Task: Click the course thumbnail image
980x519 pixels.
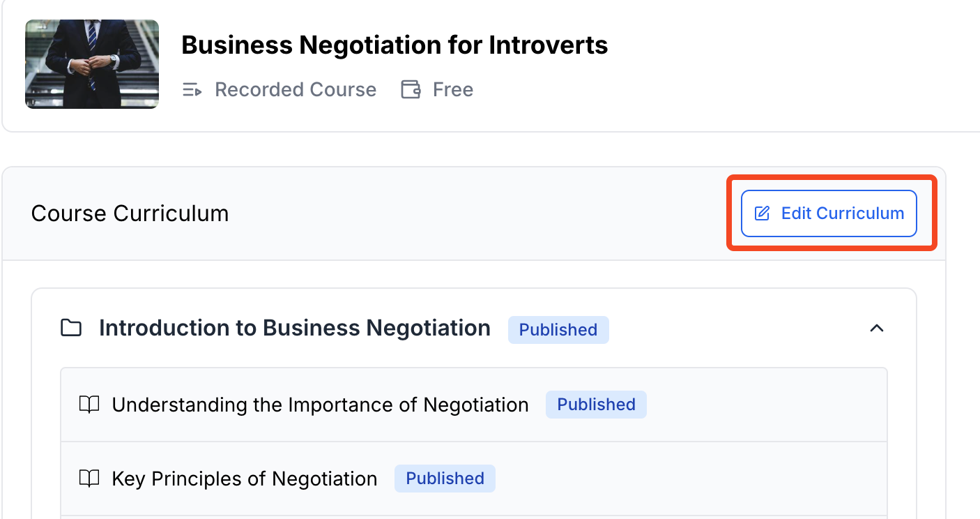Action: coord(92,64)
